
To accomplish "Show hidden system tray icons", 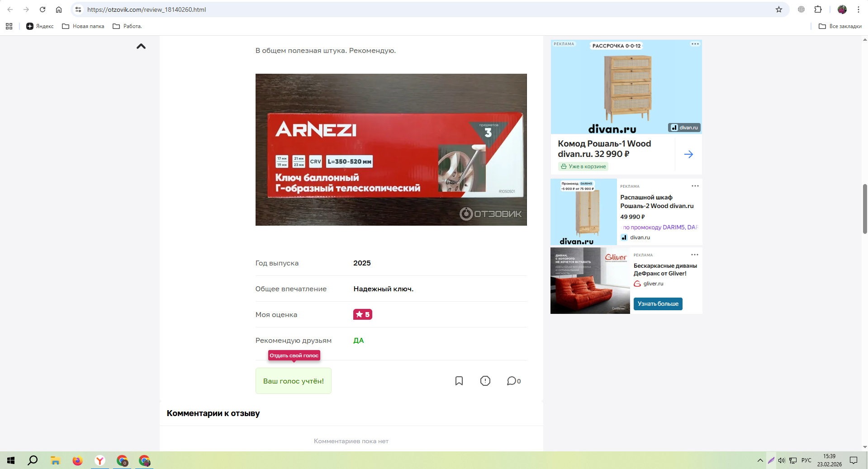I will point(760,460).
